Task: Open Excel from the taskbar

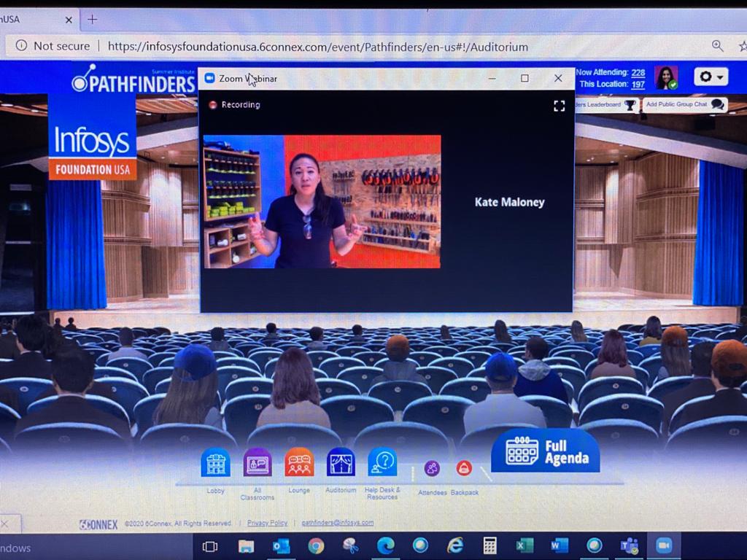Action: tap(525, 545)
